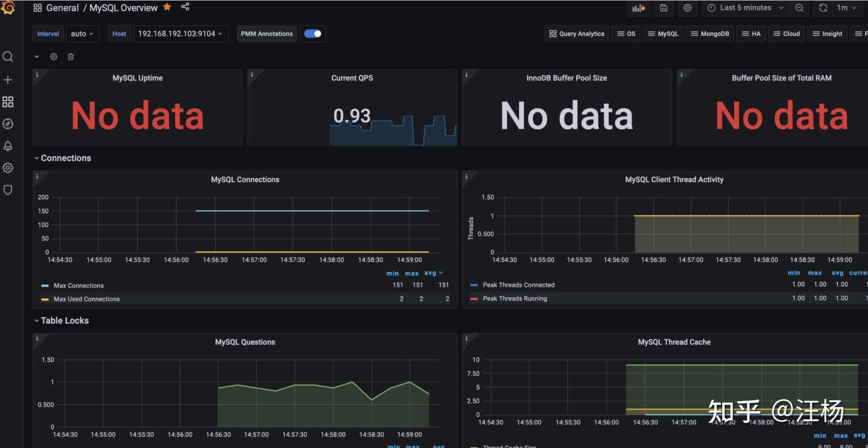The width and height of the screenshot is (868, 448).
Task: Star the MySQL Overview dashboard
Action: pyautogui.click(x=167, y=7)
